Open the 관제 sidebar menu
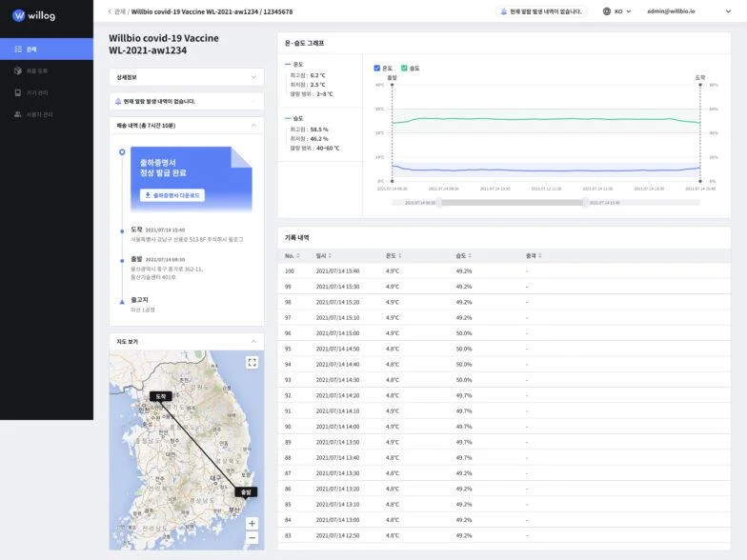This screenshot has width=747, height=560. point(47,50)
